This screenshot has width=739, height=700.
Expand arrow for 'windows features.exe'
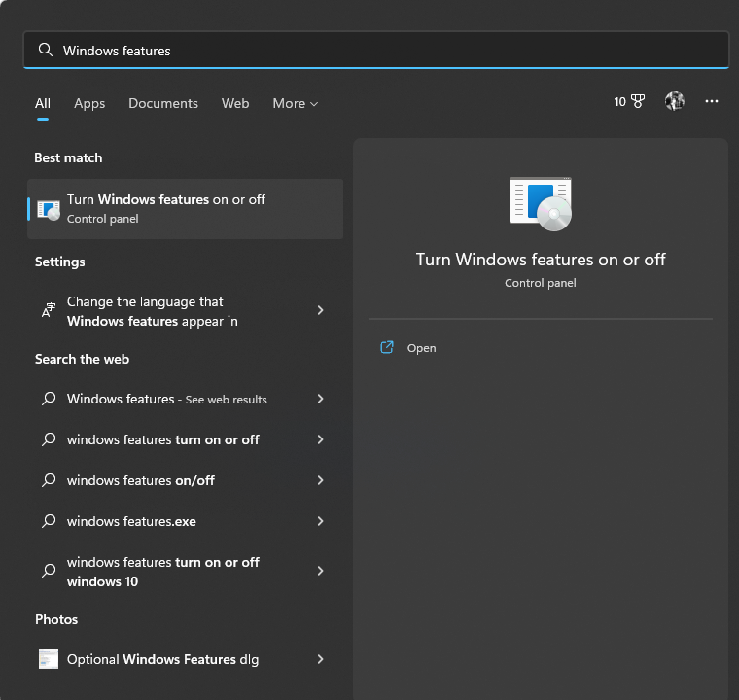321,521
